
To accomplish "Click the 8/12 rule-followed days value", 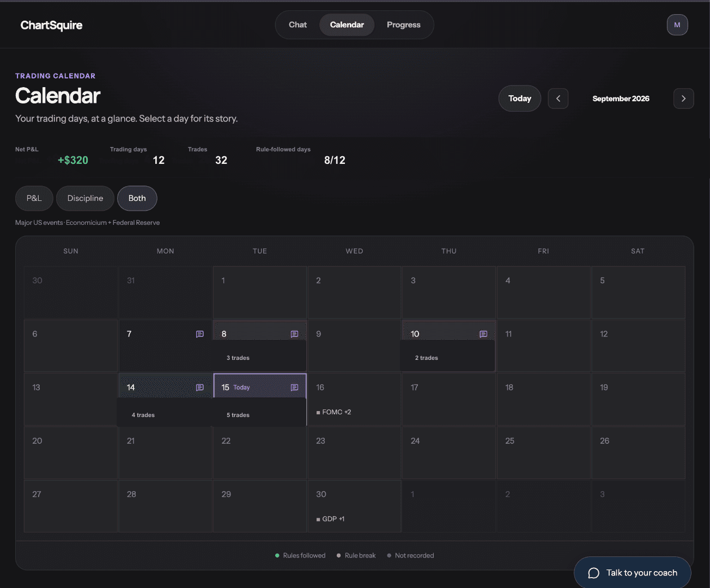I will [x=335, y=160].
